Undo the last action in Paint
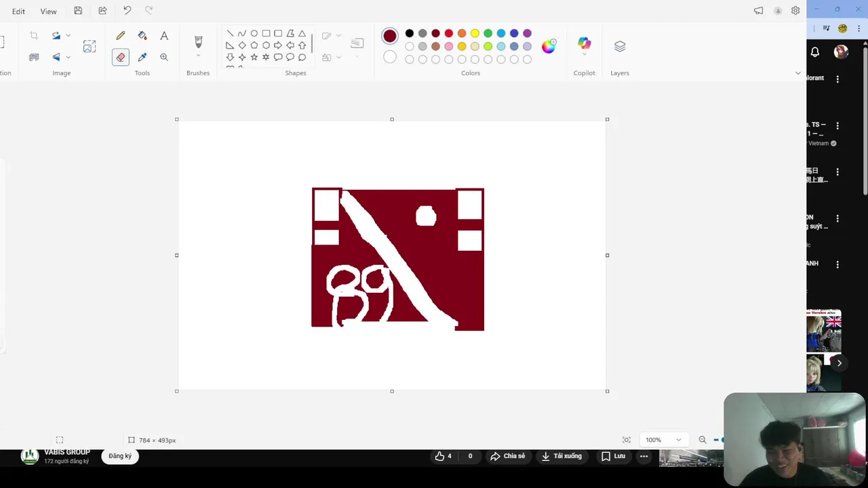Viewport: 868px width, 488px height. [127, 11]
